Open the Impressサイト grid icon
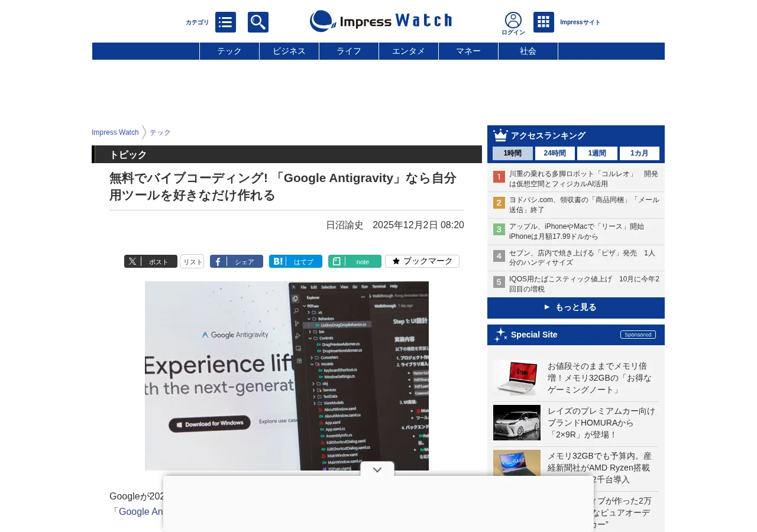 pos(544,22)
